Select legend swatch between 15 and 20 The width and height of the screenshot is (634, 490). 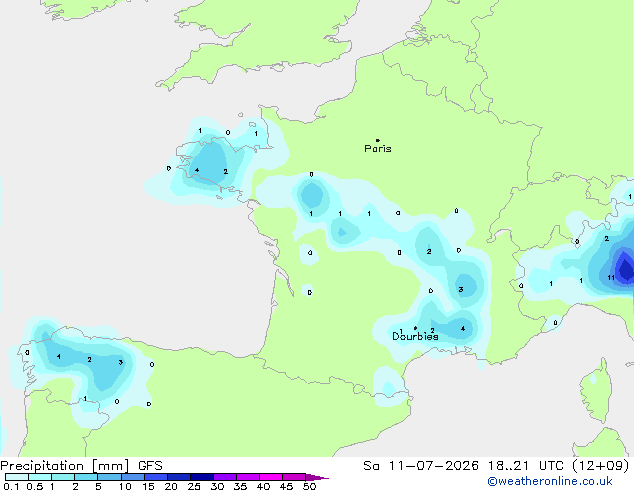(x=155, y=477)
